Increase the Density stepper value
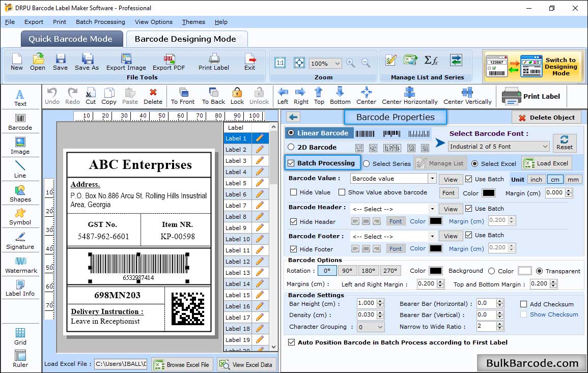 pos(381,312)
